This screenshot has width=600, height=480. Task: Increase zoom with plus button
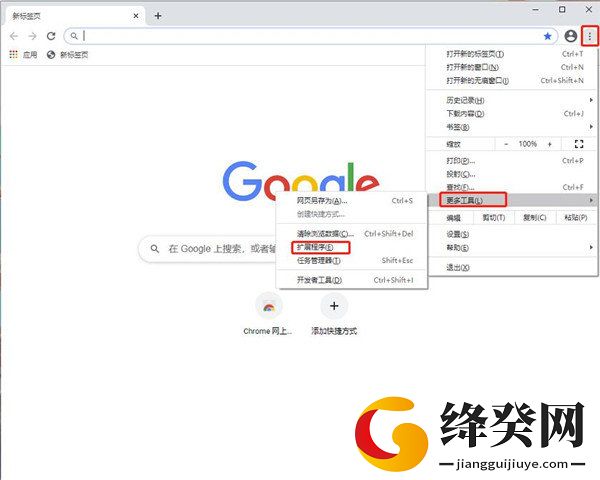[x=550, y=144]
